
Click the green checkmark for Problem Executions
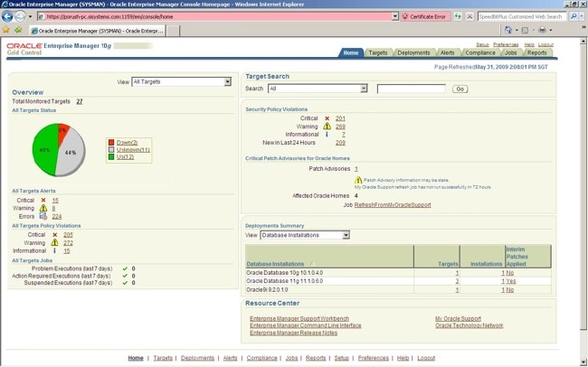pos(125,268)
